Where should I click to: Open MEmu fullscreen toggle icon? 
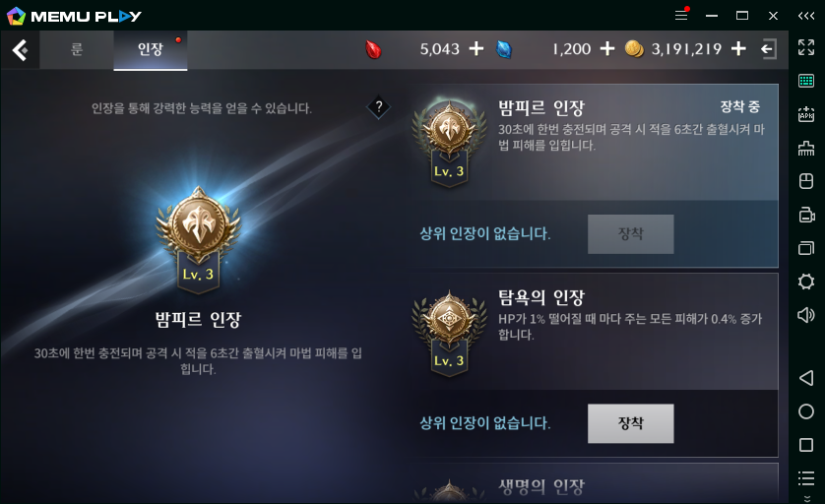[806, 47]
